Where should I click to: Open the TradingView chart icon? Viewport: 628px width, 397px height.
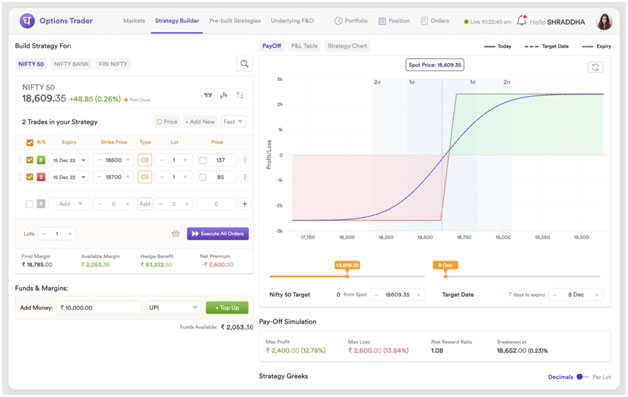coord(208,95)
